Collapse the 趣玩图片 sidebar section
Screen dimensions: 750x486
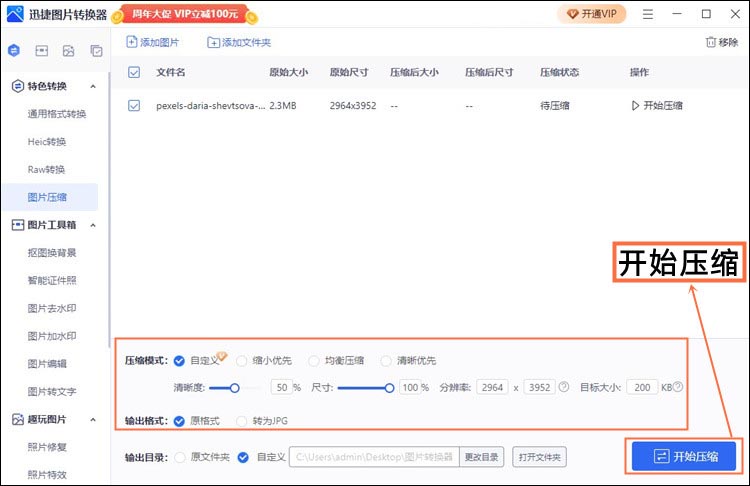(x=93, y=420)
